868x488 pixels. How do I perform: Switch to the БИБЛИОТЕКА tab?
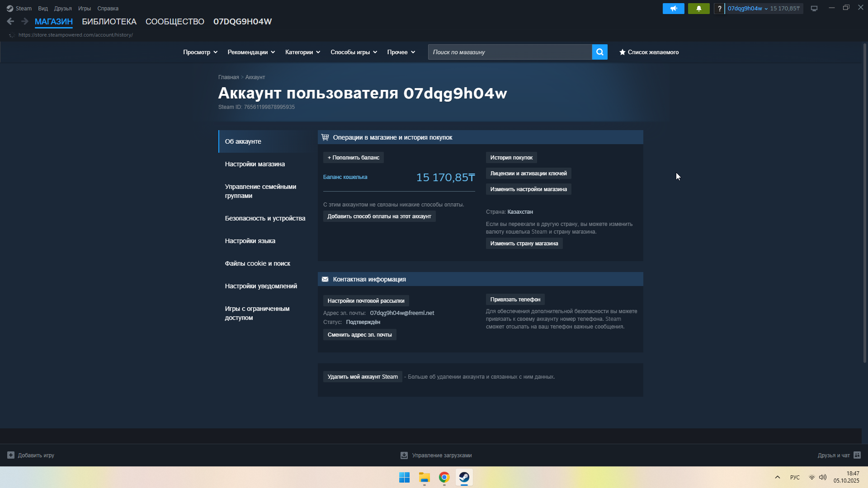tap(109, 22)
